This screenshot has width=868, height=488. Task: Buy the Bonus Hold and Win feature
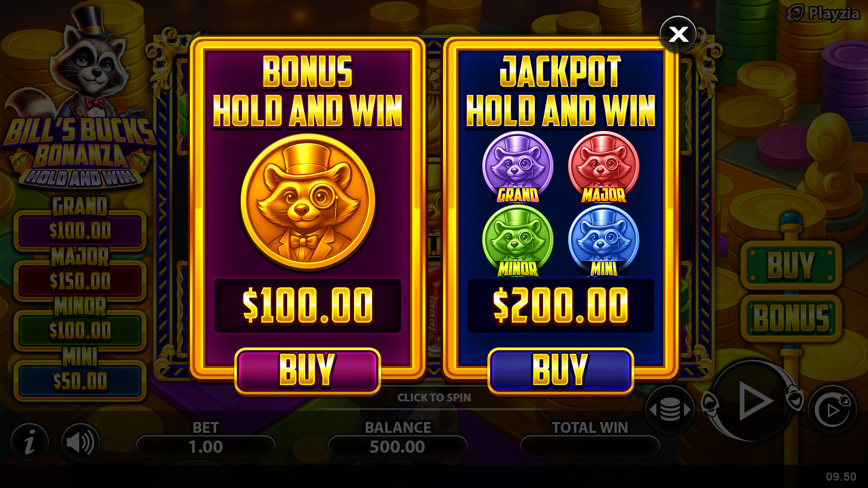tap(307, 371)
